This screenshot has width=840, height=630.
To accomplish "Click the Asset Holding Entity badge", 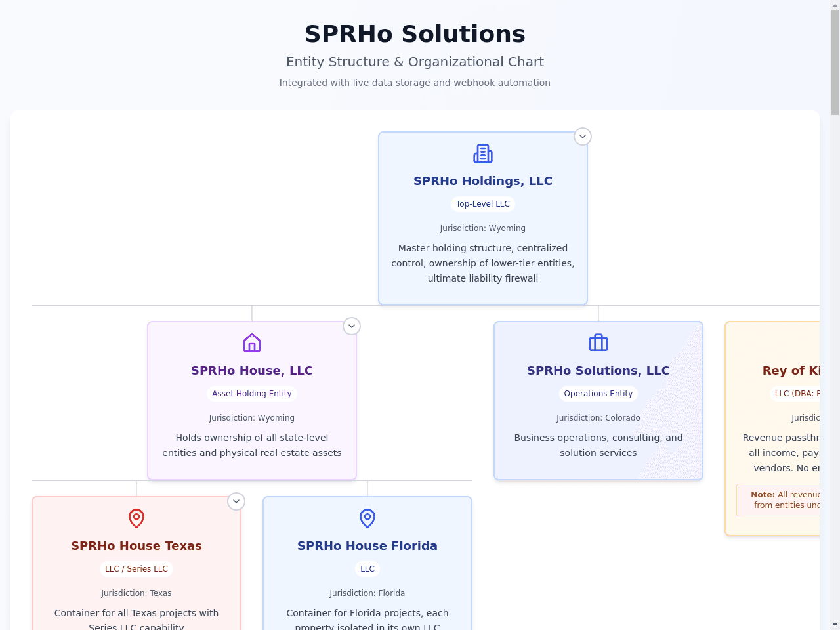I will [x=252, y=394].
